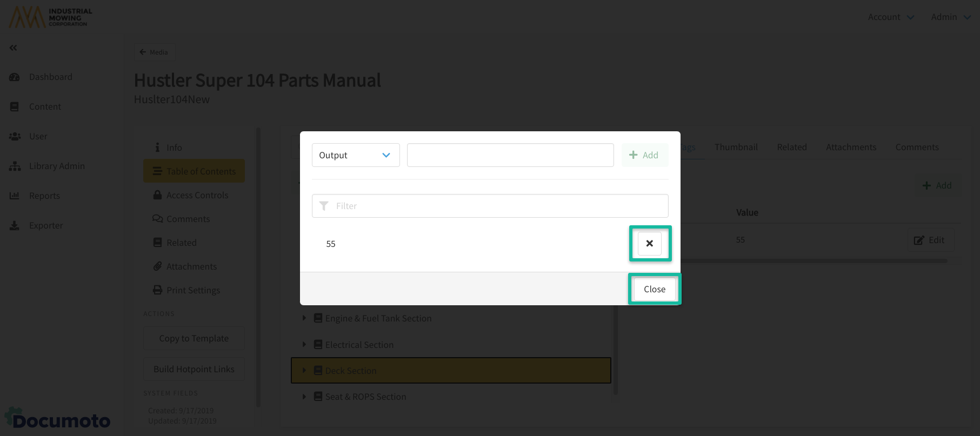Switch to the Thumbnail tab
Image resolution: width=980 pixels, height=436 pixels.
pos(736,147)
